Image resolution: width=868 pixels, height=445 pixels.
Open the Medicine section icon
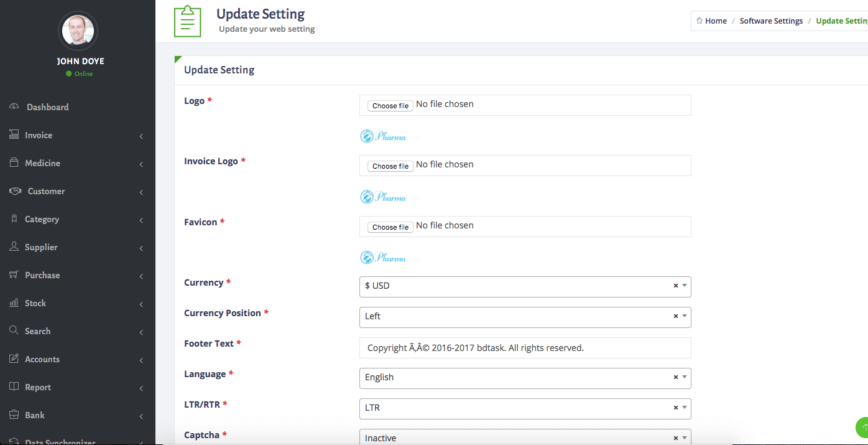[14, 162]
